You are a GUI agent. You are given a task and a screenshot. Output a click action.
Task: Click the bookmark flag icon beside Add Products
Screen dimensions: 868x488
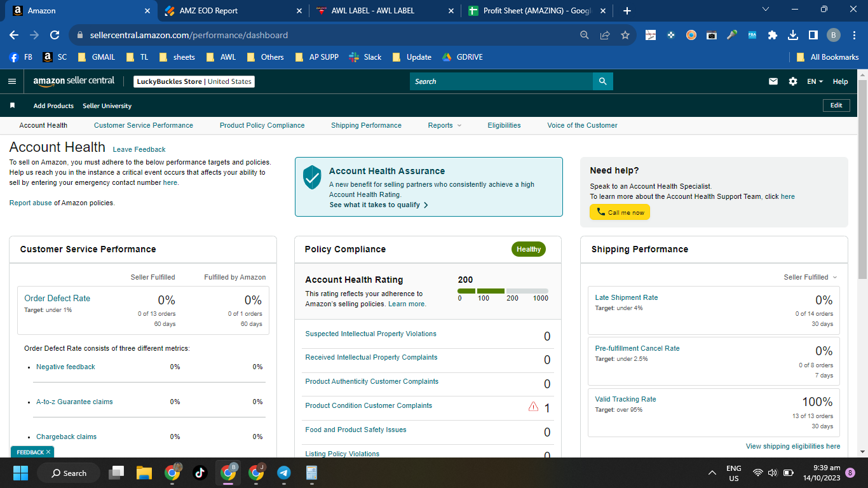tap(12, 105)
